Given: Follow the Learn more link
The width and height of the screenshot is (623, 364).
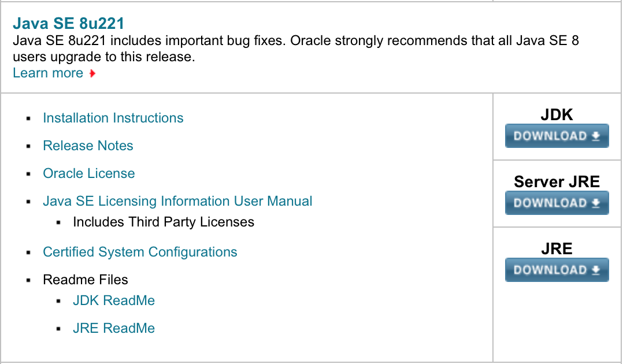Looking at the screenshot, I should (x=48, y=73).
